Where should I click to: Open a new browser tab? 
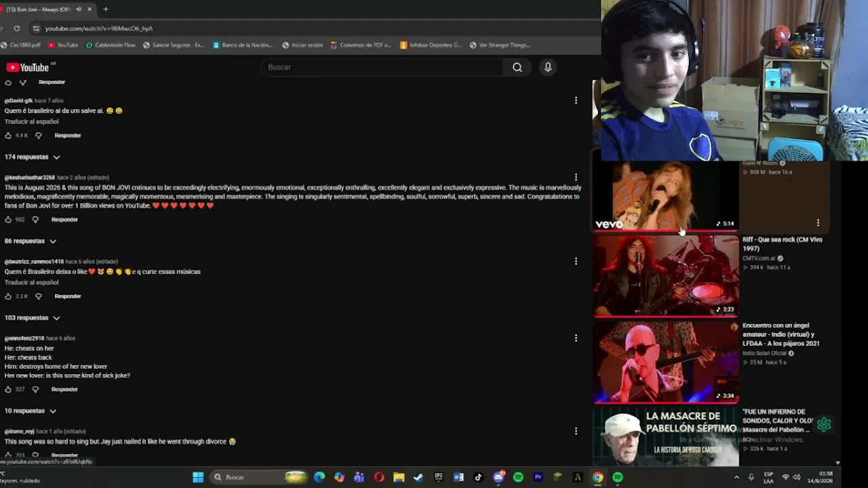105,9
